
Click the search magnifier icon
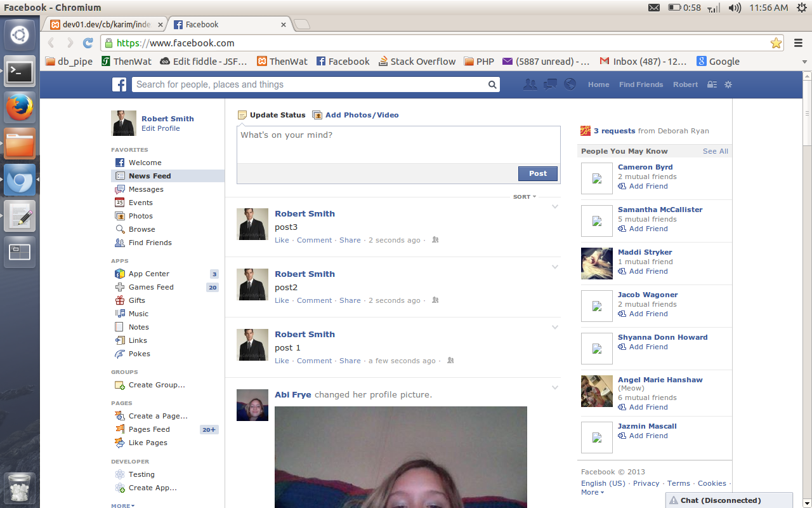pyautogui.click(x=492, y=84)
